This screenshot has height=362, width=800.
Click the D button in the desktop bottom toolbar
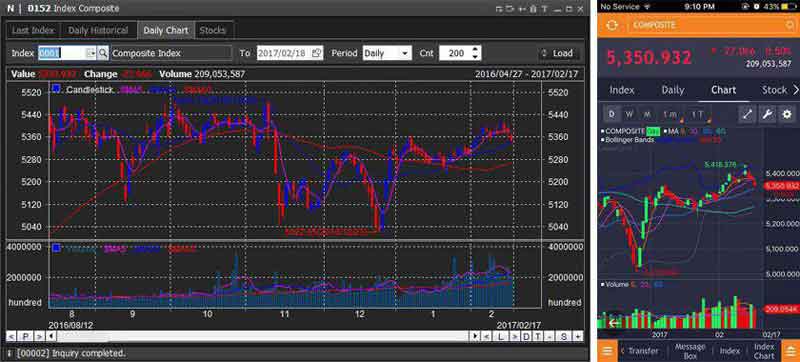526,337
